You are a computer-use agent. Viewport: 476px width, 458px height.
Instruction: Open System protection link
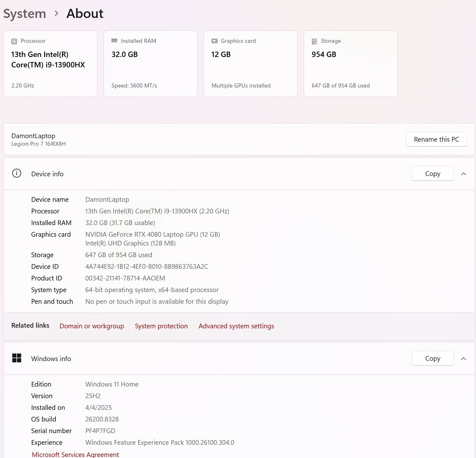161,326
